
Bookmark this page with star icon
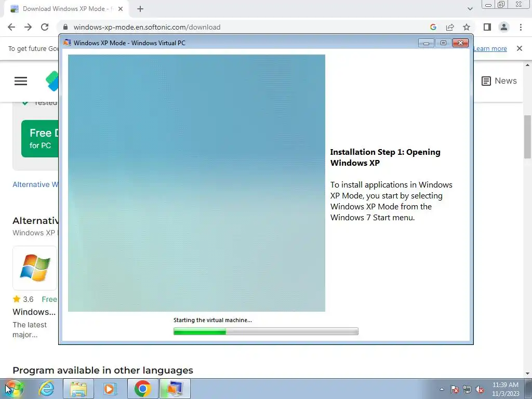pyautogui.click(x=467, y=27)
